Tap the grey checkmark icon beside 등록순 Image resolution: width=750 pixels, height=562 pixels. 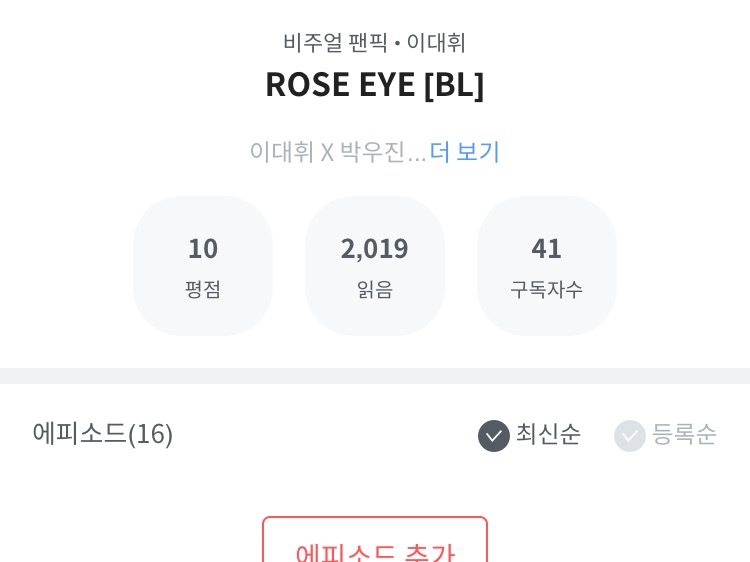pos(630,435)
